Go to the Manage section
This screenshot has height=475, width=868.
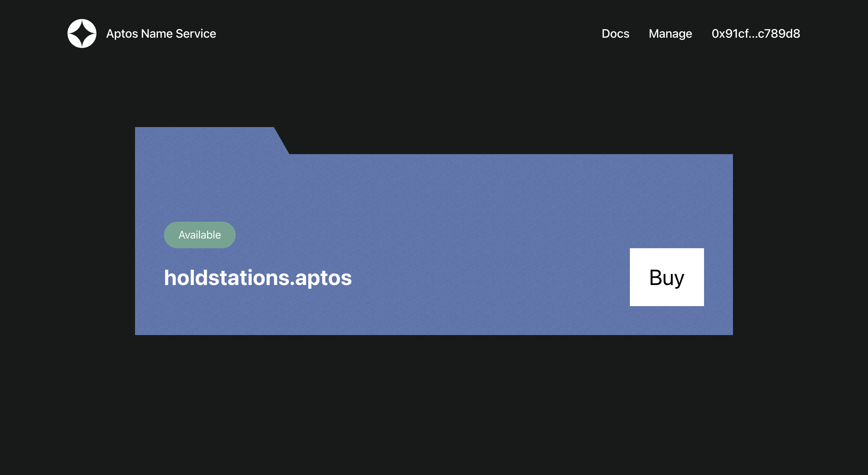click(x=670, y=34)
